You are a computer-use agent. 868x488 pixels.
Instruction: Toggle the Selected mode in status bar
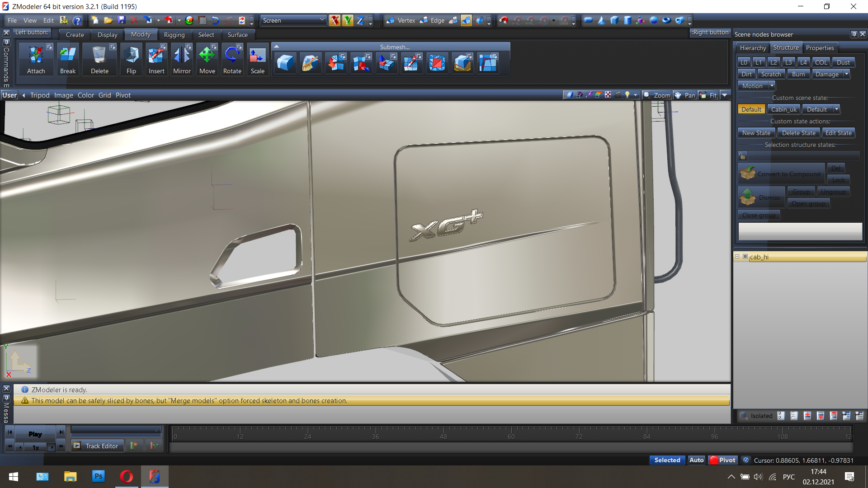pos(667,460)
